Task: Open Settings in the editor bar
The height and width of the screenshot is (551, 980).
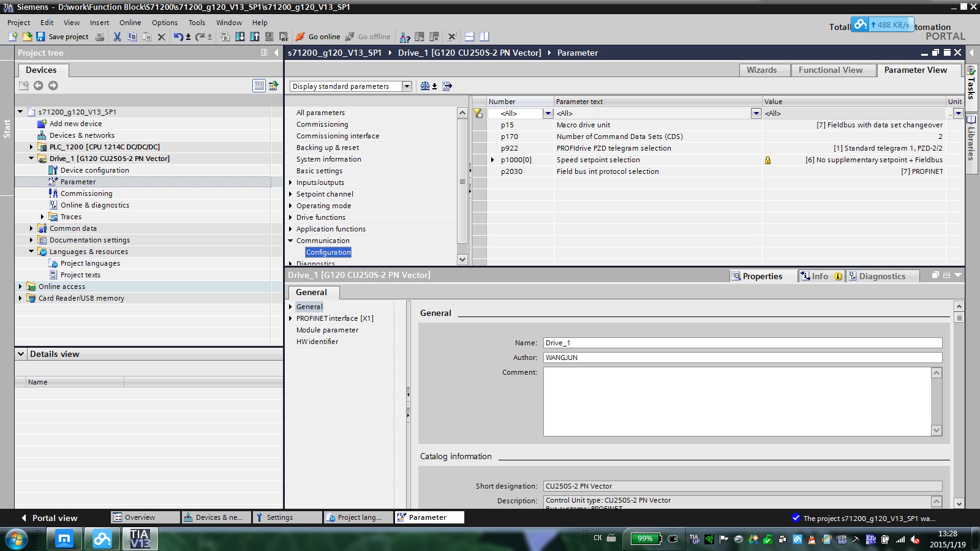Action: click(x=287, y=517)
